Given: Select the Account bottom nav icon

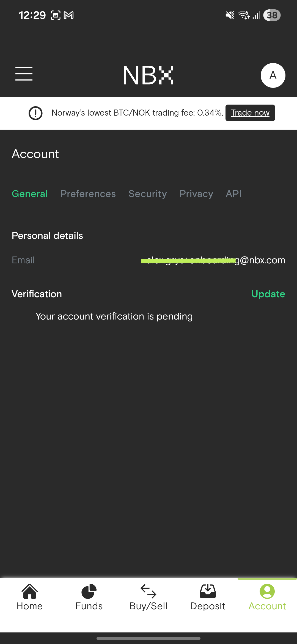Looking at the screenshot, I should point(267,591).
